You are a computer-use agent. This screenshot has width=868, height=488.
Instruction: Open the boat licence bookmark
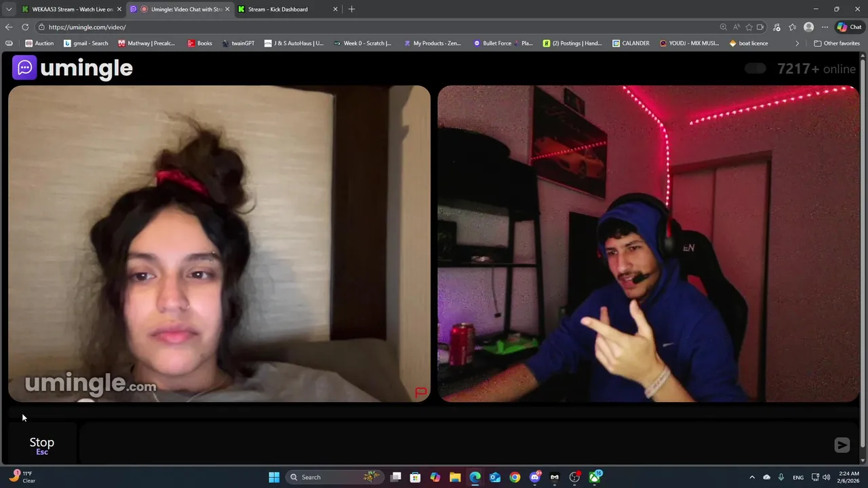(x=749, y=43)
